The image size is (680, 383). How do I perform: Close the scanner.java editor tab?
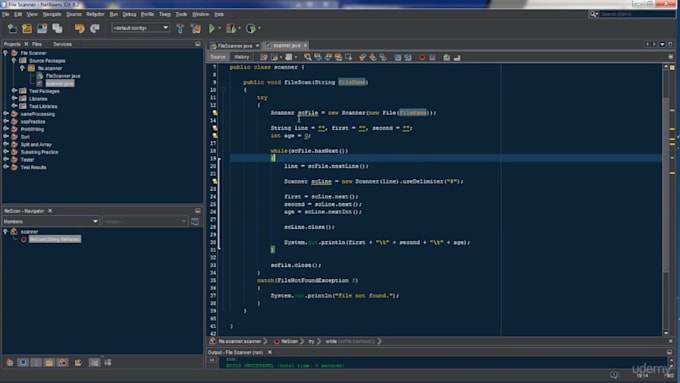pos(305,45)
